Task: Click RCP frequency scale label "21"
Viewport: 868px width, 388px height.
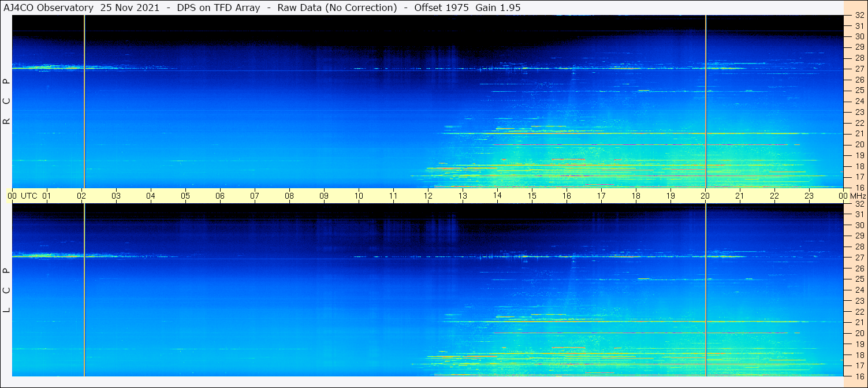Action: point(859,133)
